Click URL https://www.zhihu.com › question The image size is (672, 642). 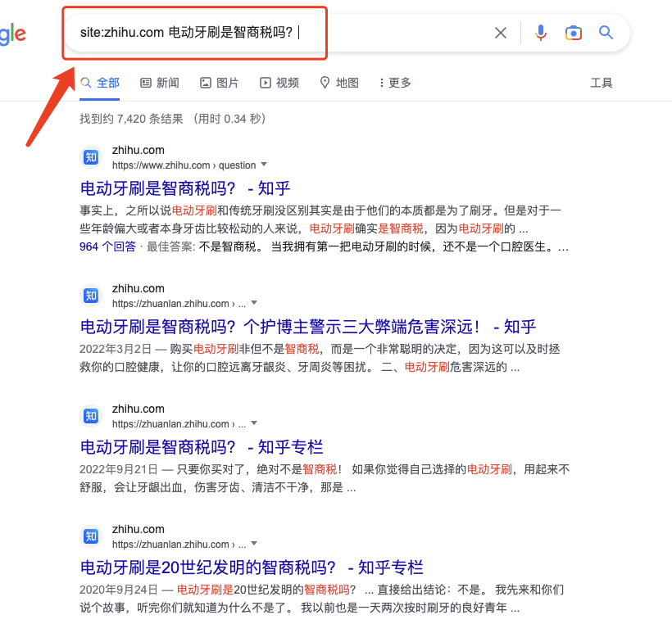184,165
